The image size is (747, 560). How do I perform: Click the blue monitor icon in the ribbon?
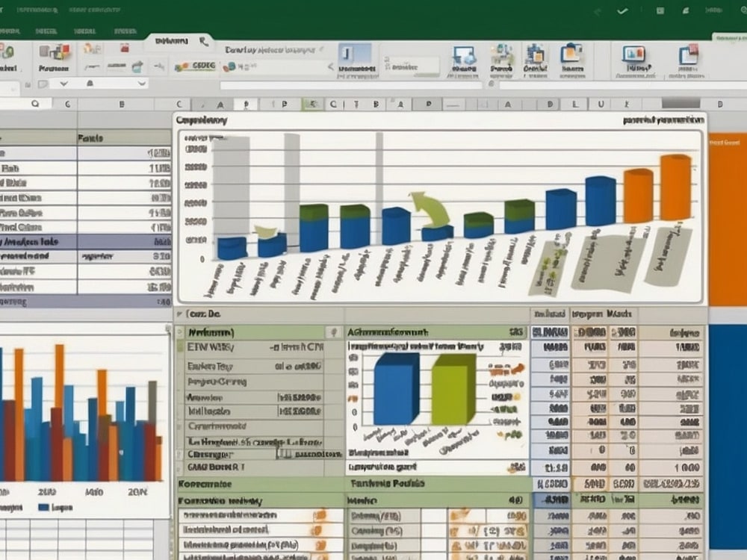pyautogui.click(x=465, y=55)
